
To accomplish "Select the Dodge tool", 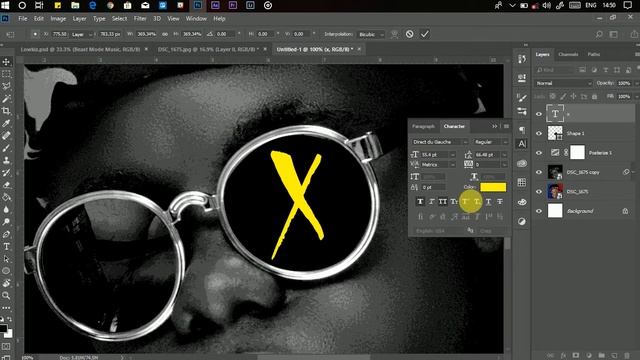I will 6,222.
